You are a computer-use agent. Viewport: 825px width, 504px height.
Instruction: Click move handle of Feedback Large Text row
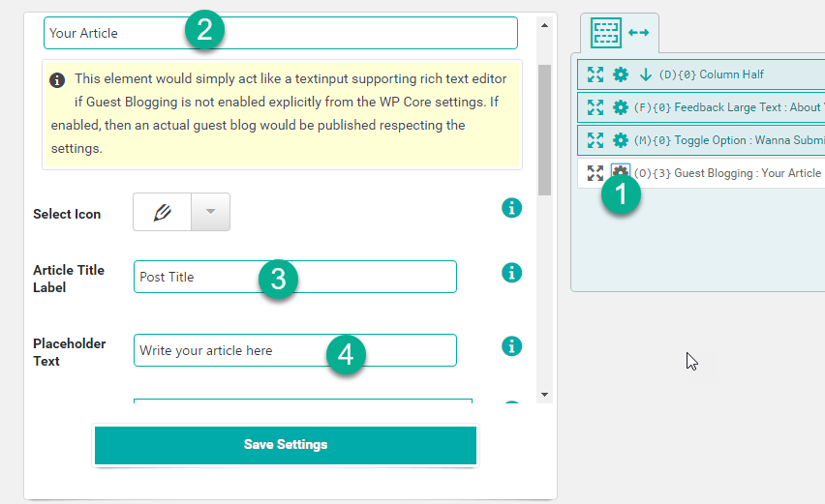(x=596, y=107)
